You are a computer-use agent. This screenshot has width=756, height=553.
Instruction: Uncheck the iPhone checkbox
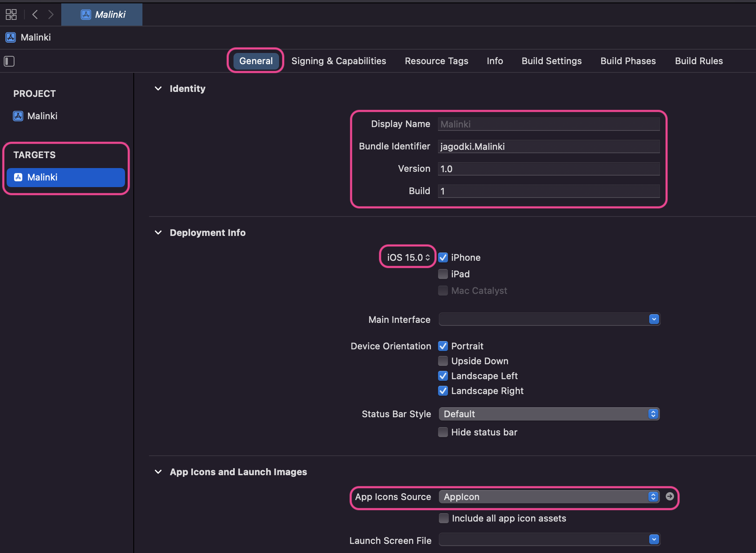(x=443, y=257)
